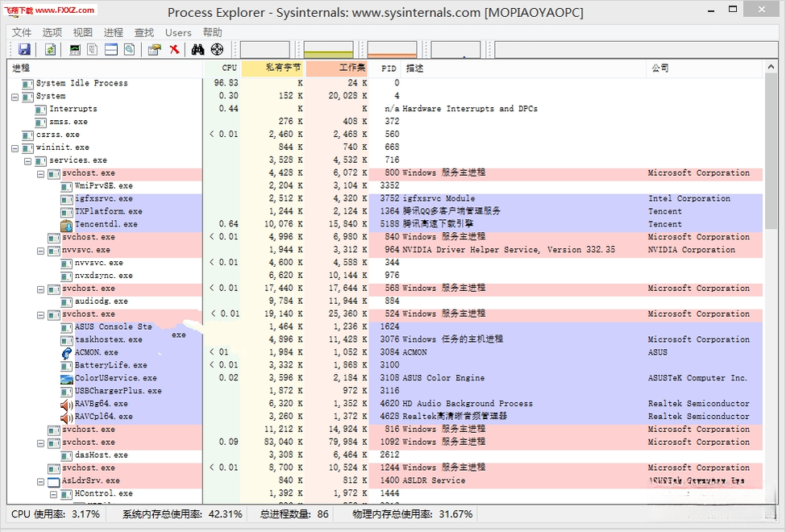The height and width of the screenshot is (532, 786).
Task: Select the TXPlatform.exe process row
Action: [385, 212]
